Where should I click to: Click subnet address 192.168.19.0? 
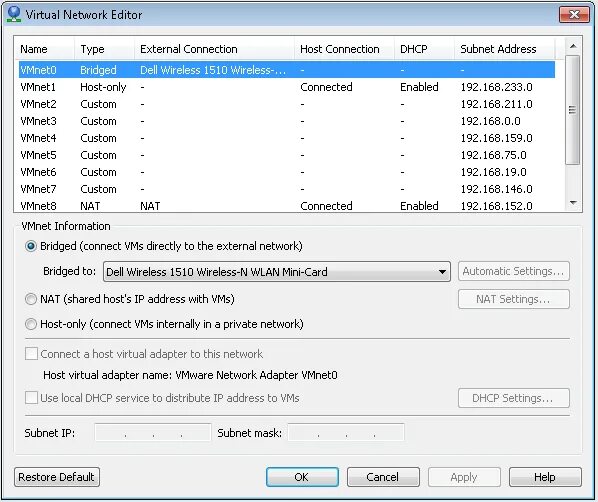tap(493, 172)
